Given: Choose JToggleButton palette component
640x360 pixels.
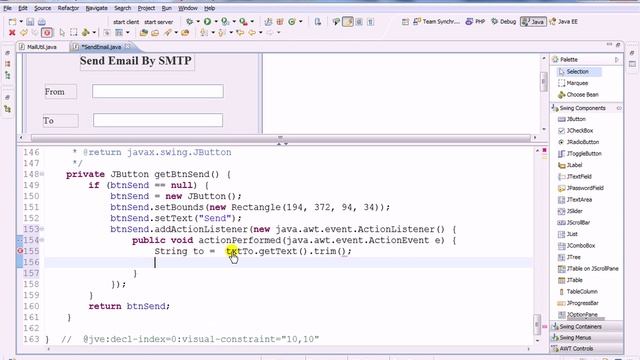Looking at the screenshot, I should tap(580, 154).
